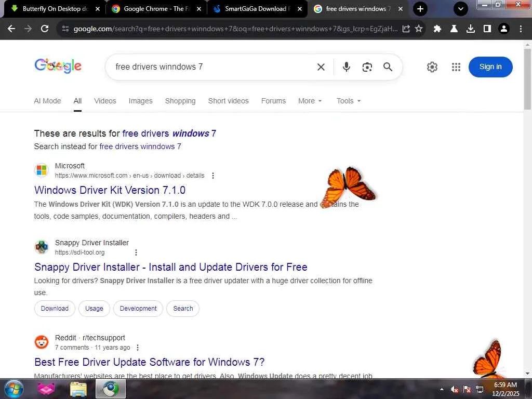Viewport: 532px width, 399px height.
Task: Open Chrome three-dot menu
Action: [521, 29]
